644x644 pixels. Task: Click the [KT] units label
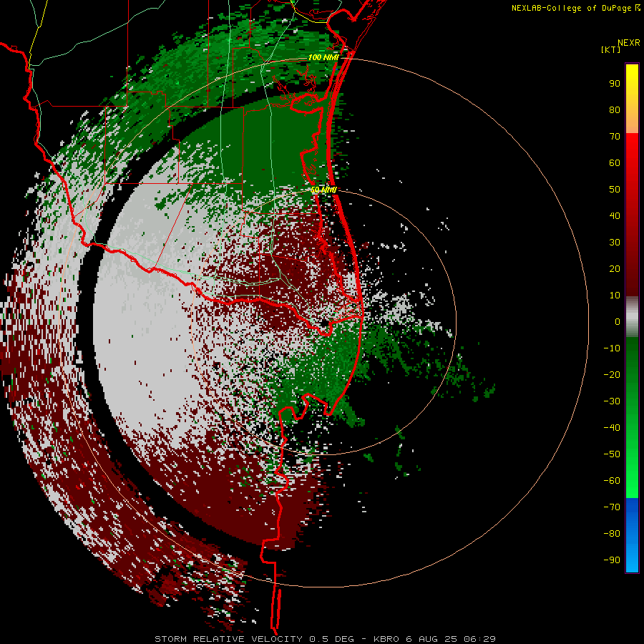[x=611, y=49]
